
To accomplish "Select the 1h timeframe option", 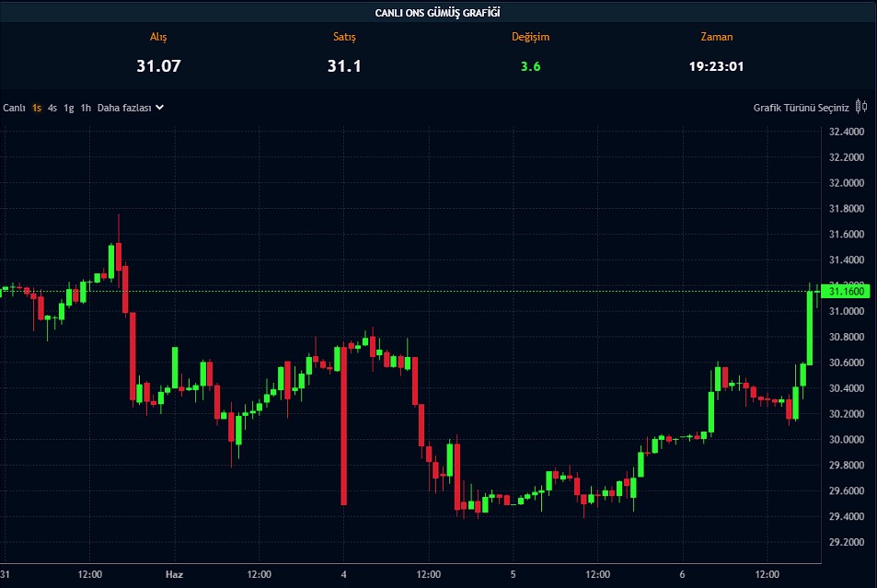I will [x=86, y=108].
